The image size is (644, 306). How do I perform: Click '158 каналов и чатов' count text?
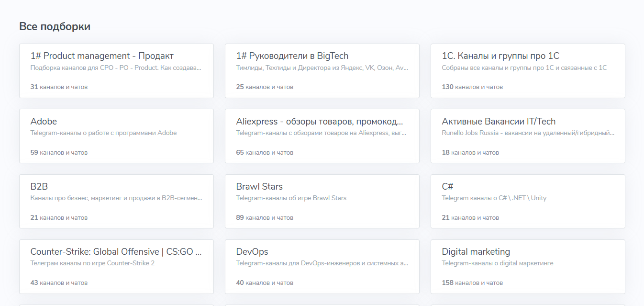(x=472, y=283)
